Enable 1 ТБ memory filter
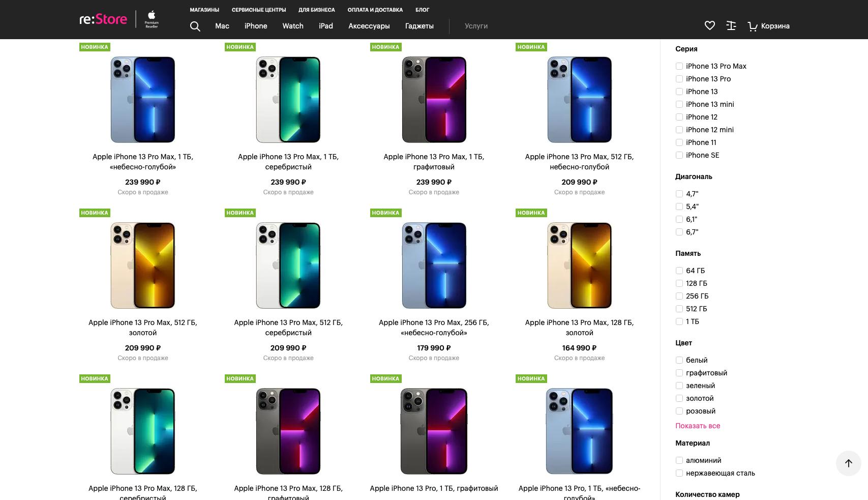868x500 pixels. pos(679,321)
